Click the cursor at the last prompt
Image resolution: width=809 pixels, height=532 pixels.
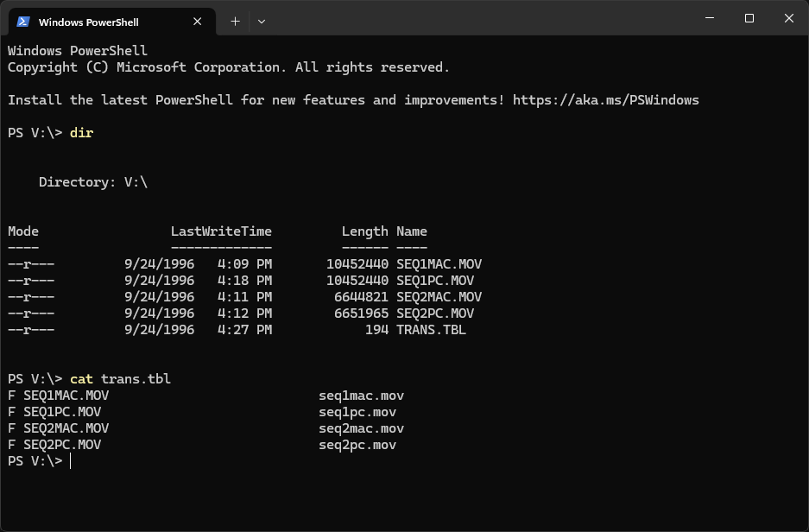tap(71, 462)
